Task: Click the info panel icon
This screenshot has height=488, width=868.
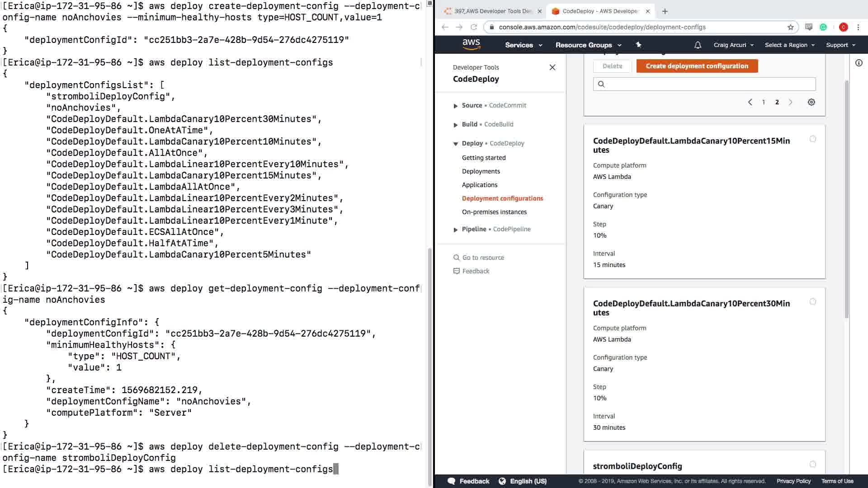Action: click(859, 63)
